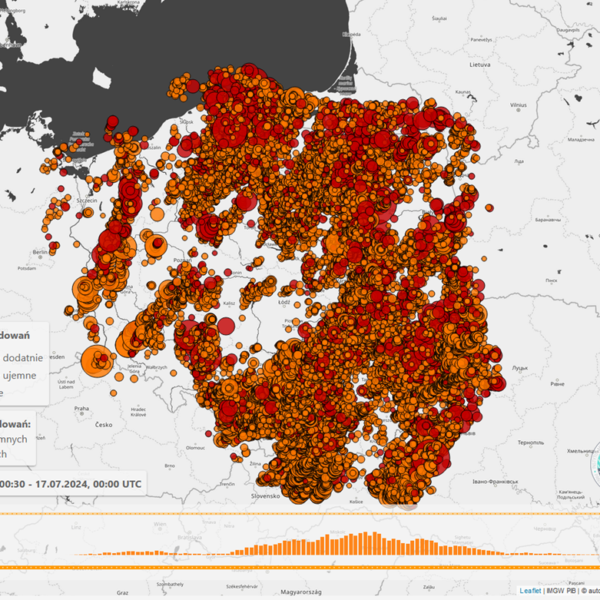Toggle the 'ujemne' discharge legend entry
The image size is (600, 600).
pyautogui.click(x=19, y=375)
